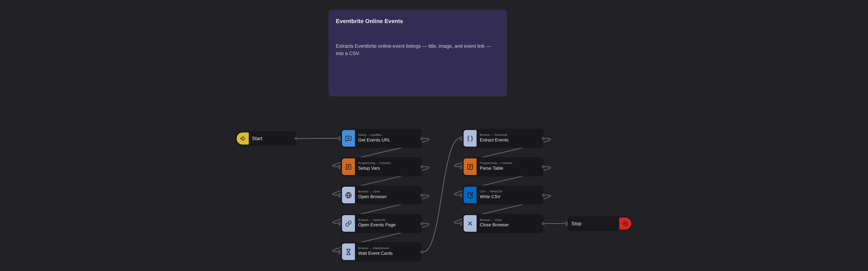This screenshot has height=271, width=868.
Task: Select the Eventbrite Online Events note title
Action: click(369, 21)
